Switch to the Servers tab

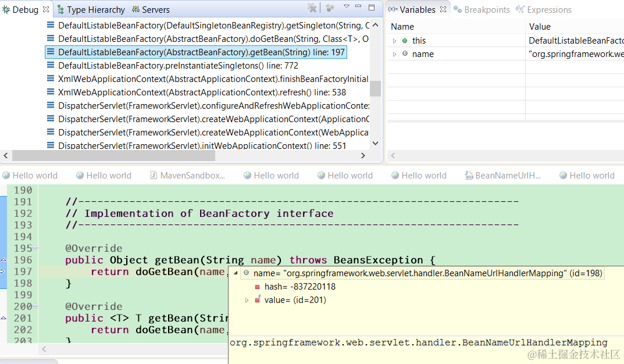click(x=151, y=9)
